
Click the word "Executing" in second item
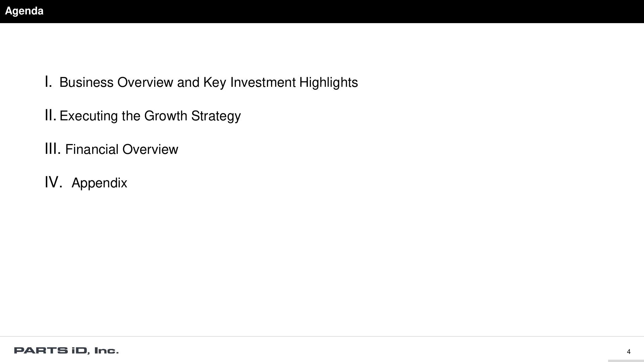tap(89, 116)
